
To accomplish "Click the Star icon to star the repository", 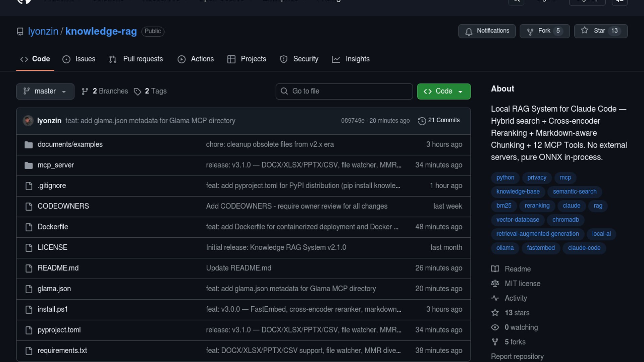I will click(x=585, y=31).
